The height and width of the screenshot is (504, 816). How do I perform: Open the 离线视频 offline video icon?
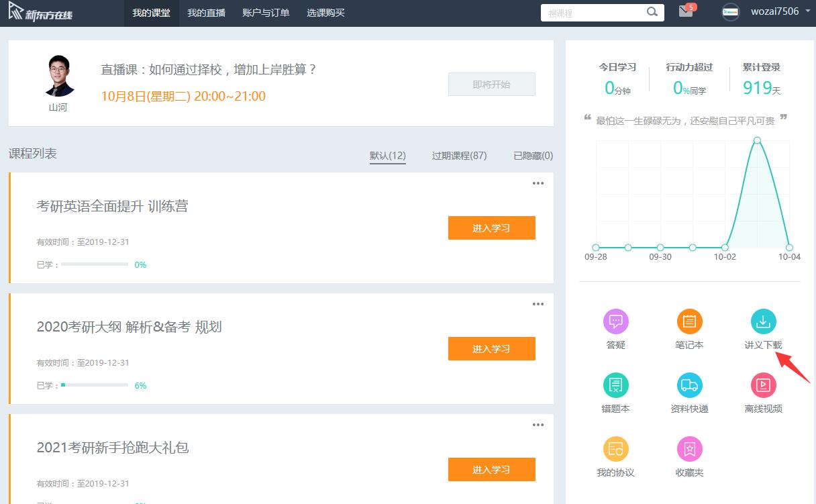[763, 385]
